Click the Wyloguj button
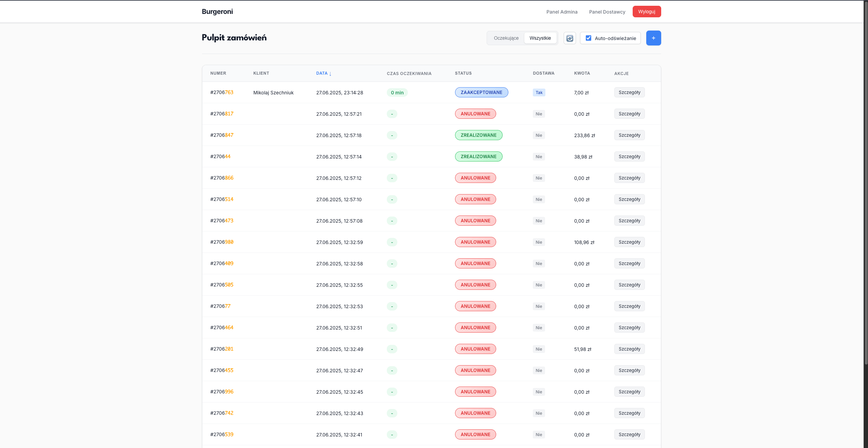 click(x=647, y=12)
